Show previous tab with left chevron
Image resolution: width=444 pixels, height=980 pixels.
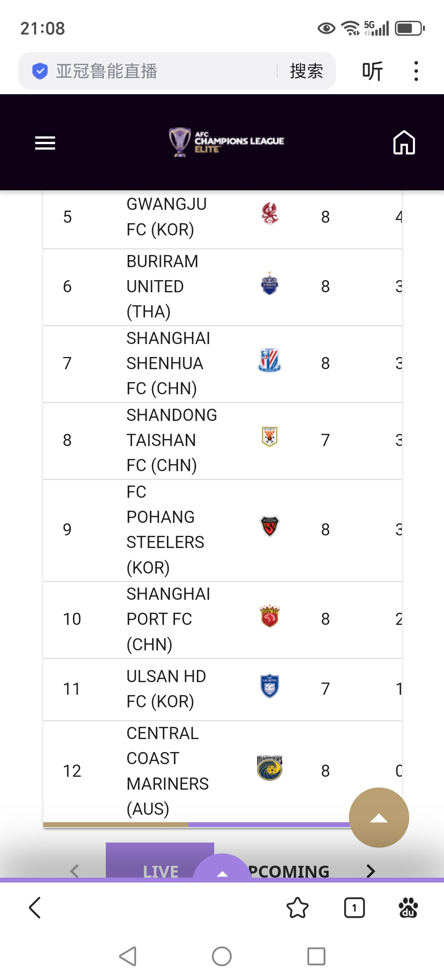[x=75, y=871]
